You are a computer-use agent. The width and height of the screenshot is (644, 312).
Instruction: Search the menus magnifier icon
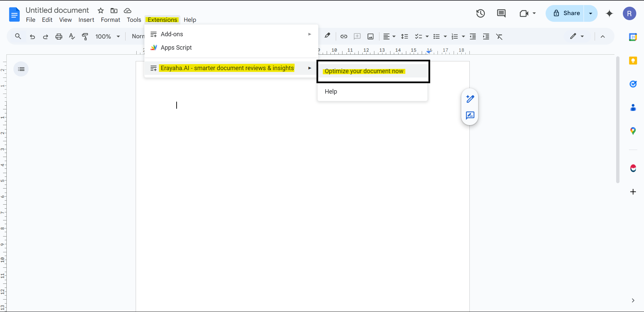coord(18,36)
